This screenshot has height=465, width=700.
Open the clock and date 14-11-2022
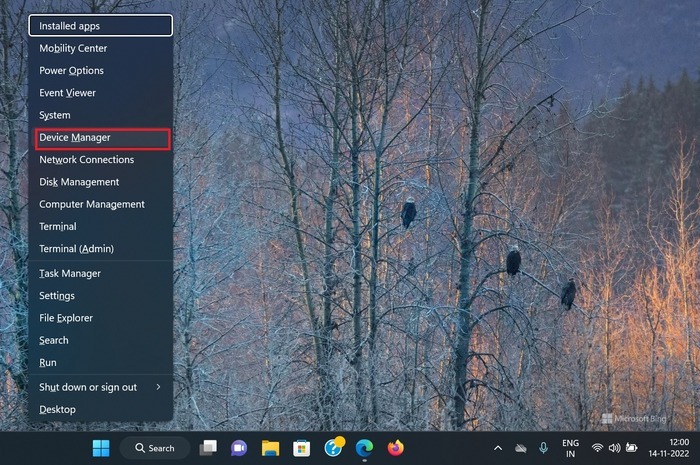pyautogui.click(x=668, y=448)
